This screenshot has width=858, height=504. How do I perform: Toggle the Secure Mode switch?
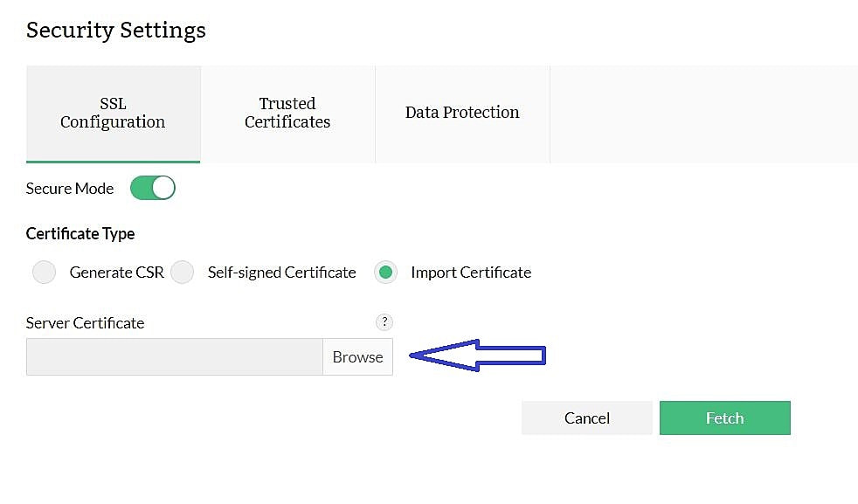(x=153, y=188)
